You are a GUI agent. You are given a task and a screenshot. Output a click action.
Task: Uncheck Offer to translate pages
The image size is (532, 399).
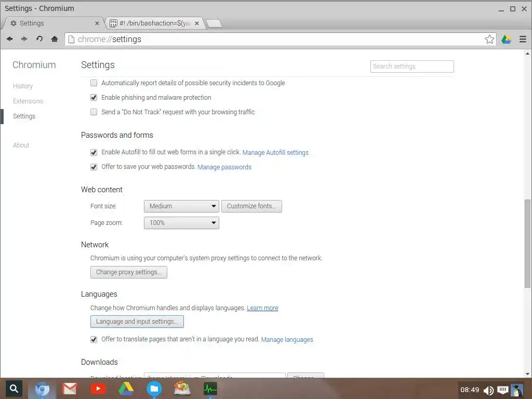pyautogui.click(x=94, y=339)
